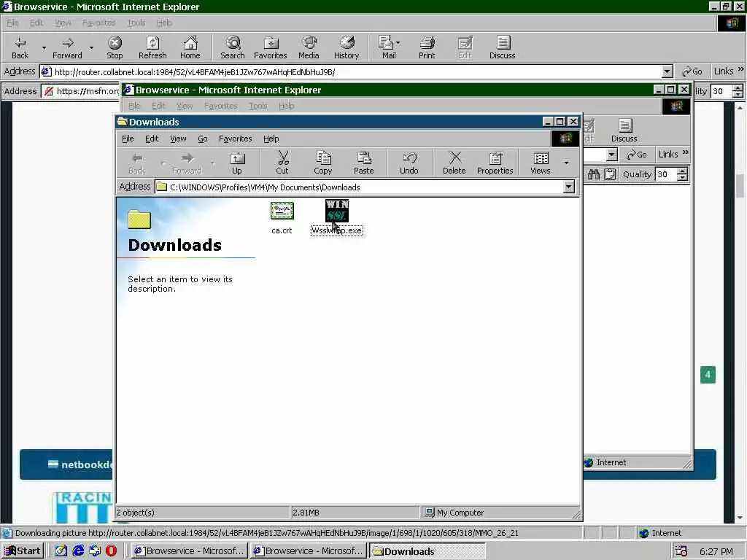Increase Quality value in the inner Browservice spinner

683,171
